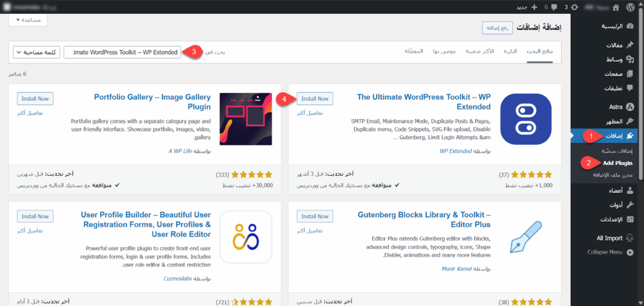644x306 pixels.
Task: Open تفاصيل أكثر for WP Extended plugin
Action: pos(310,113)
